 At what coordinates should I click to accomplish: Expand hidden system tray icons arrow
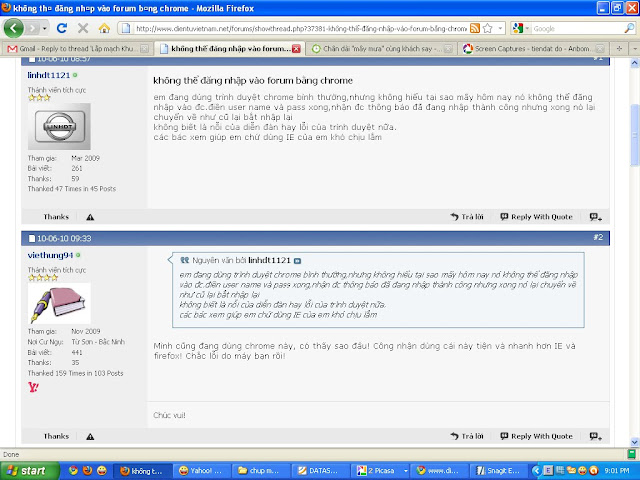[536, 471]
